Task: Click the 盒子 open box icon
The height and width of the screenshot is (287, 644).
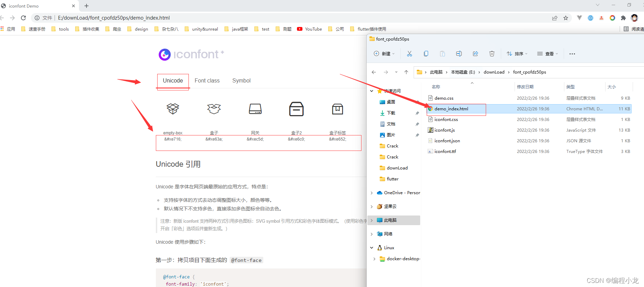Action: [x=214, y=109]
